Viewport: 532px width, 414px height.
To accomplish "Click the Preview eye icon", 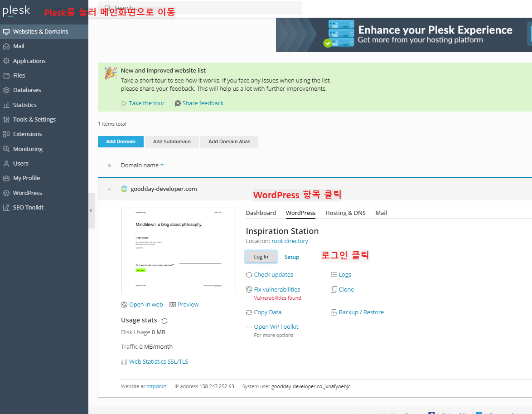I will (173, 305).
